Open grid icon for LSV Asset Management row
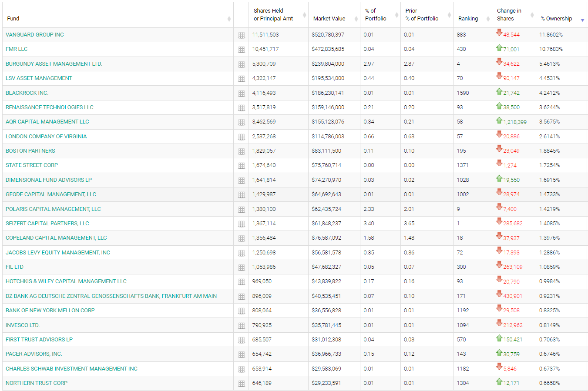Viewport: 588px width, 391px height. (x=242, y=79)
